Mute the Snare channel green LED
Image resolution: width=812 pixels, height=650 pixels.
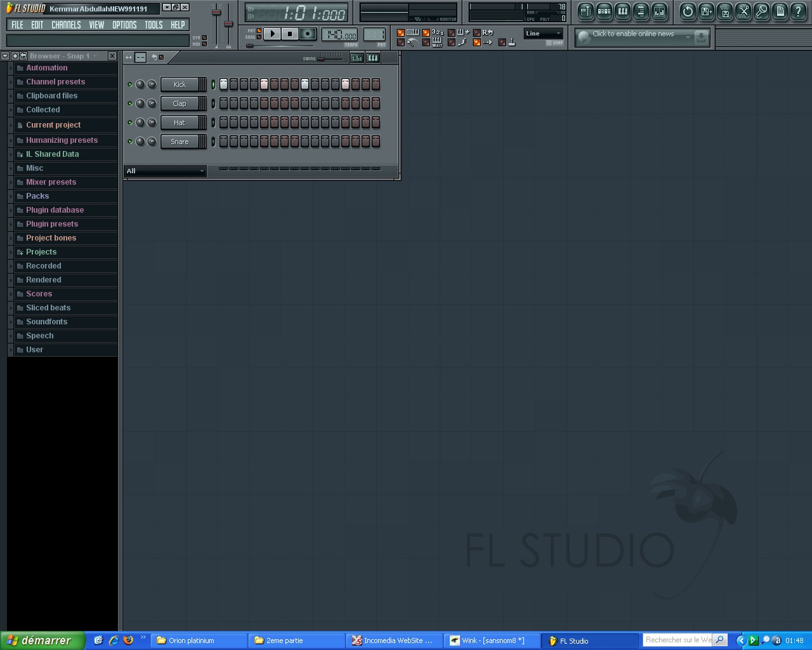pos(130,142)
